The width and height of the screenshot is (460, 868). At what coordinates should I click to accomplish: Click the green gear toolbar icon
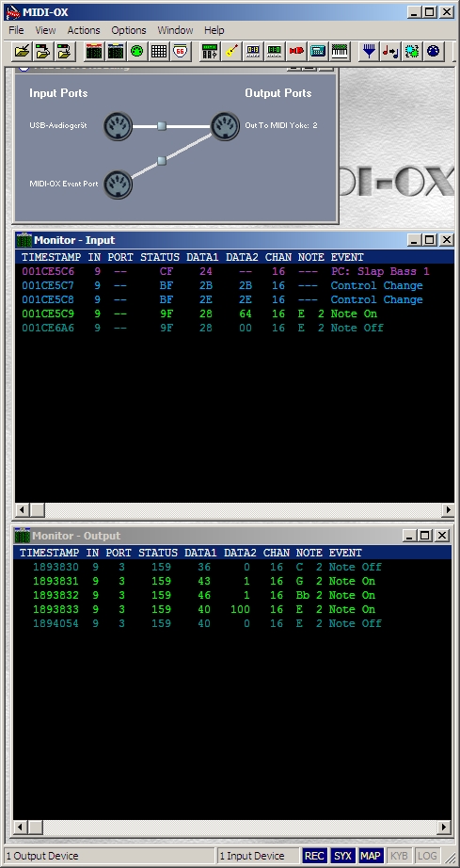412,52
